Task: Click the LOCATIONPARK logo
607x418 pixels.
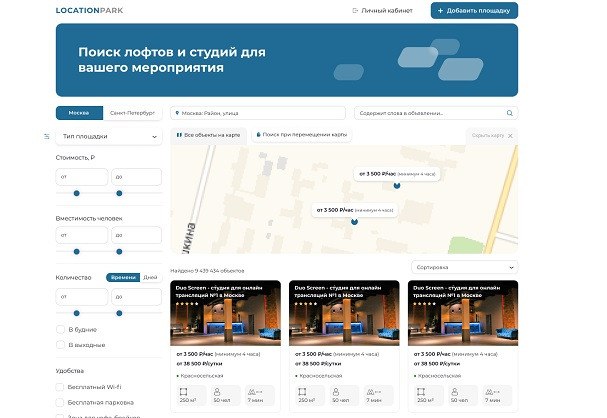Action: pyautogui.click(x=89, y=10)
